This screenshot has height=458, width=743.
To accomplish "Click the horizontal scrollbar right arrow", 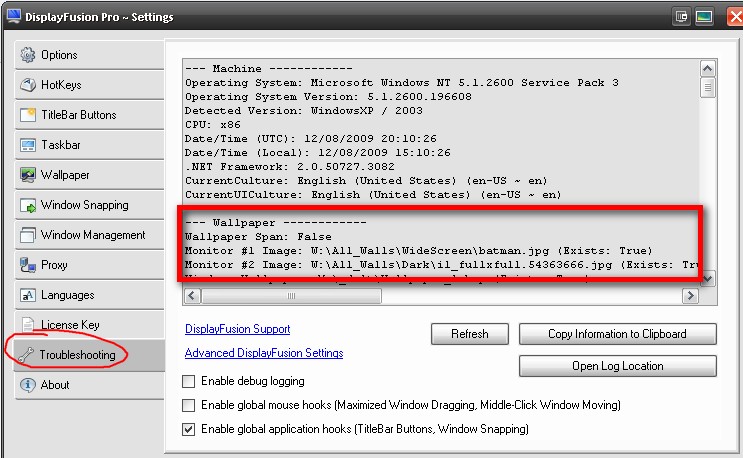I will (x=690, y=296).
